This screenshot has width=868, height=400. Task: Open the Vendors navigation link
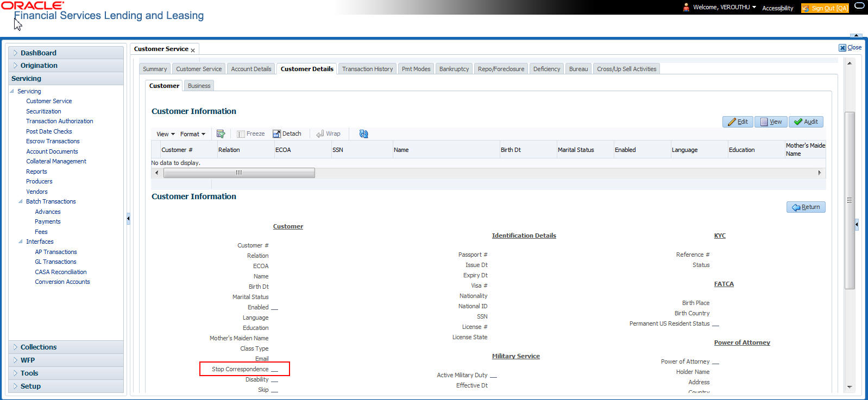[x=37, y=192]
